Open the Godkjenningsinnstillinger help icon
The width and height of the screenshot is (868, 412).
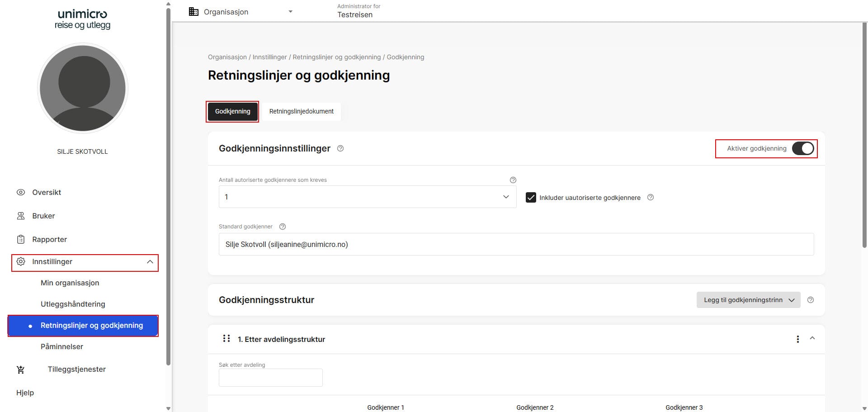(x=340, y=148)
